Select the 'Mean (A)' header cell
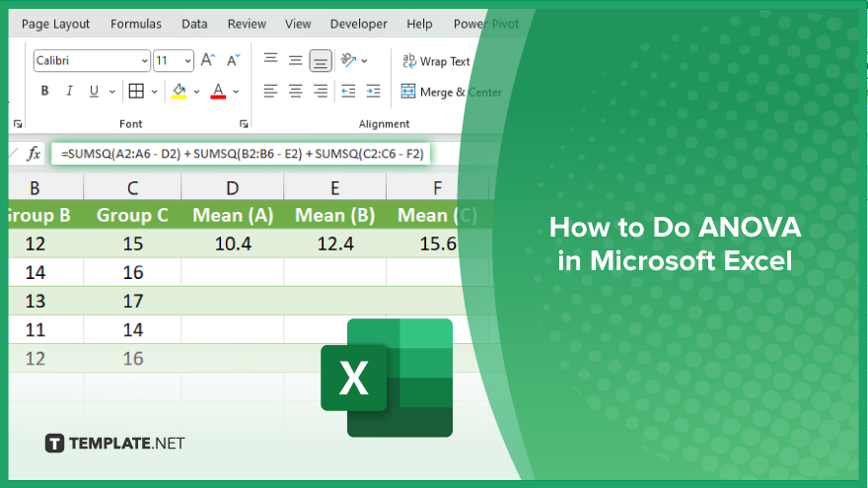Screen dimensions: 868x488 point(233,215)
